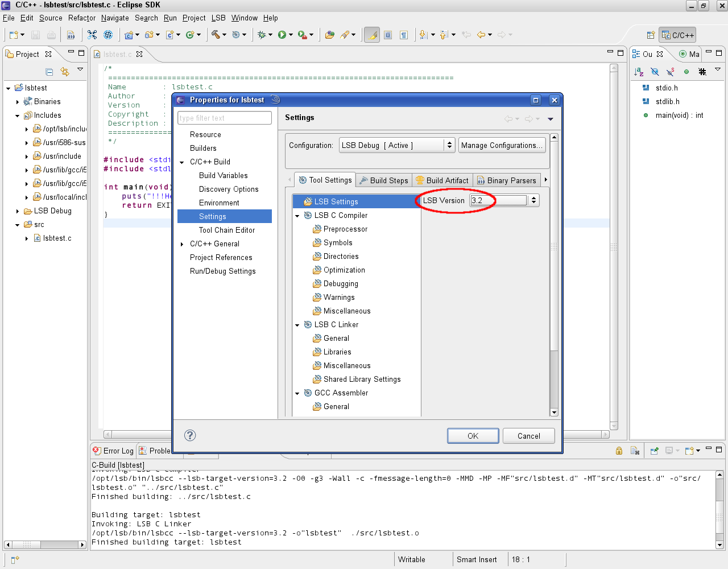Image resolution: width=728 pixels, height=569 pixels.
Task: Click the New C class icon
Action: [190, 35]
